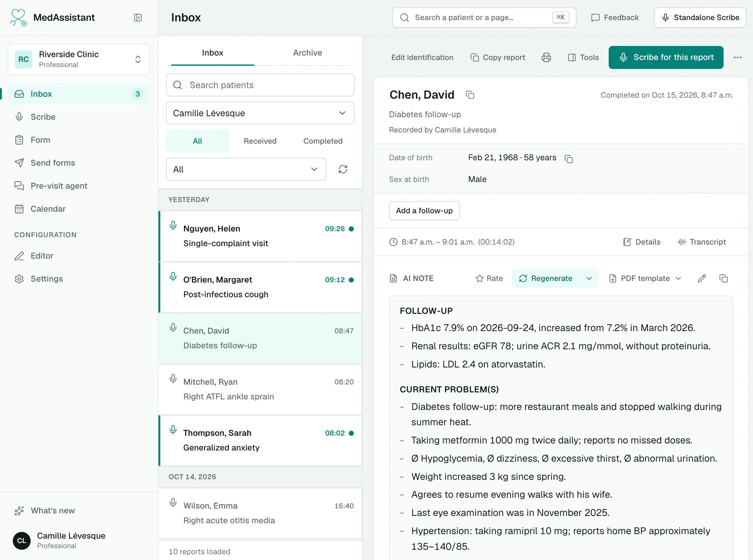
Task: Filter reports by Completed
Action: point(323,141)
